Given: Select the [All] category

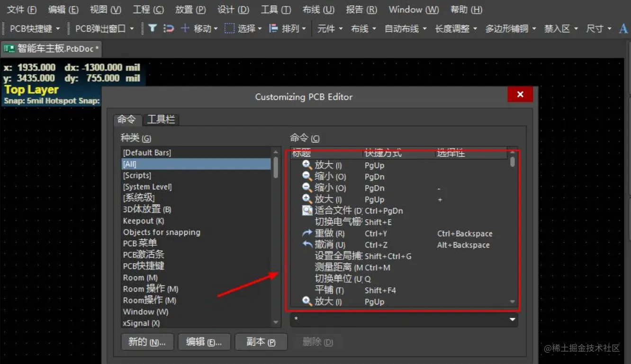Looking at the screenshot, I should click(x=196, y=164).
